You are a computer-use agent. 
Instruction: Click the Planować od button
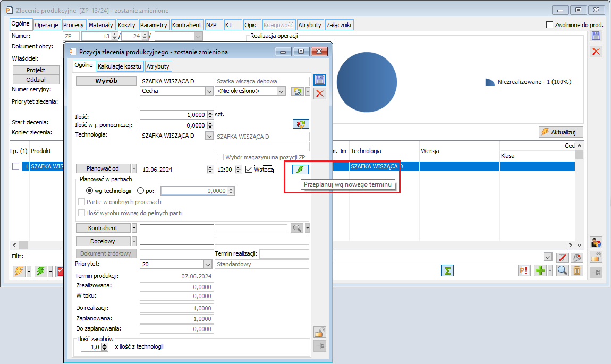click(x=103, y=168)
